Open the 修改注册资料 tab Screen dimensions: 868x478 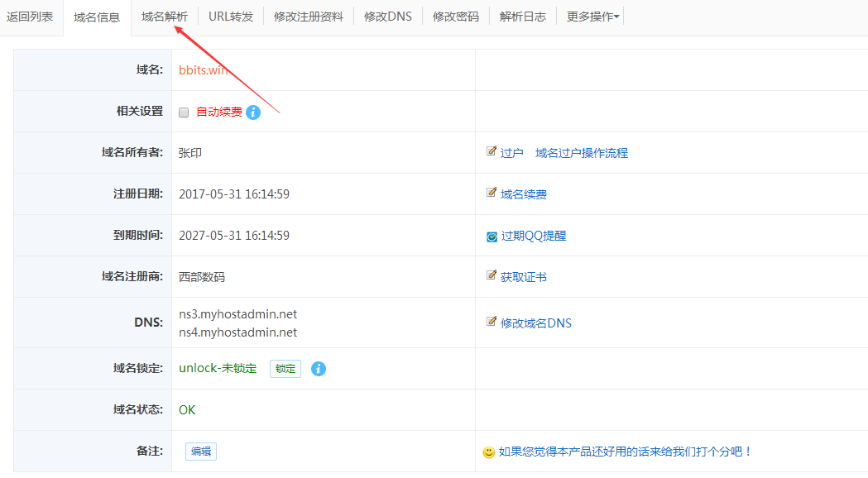coord(309,17)
